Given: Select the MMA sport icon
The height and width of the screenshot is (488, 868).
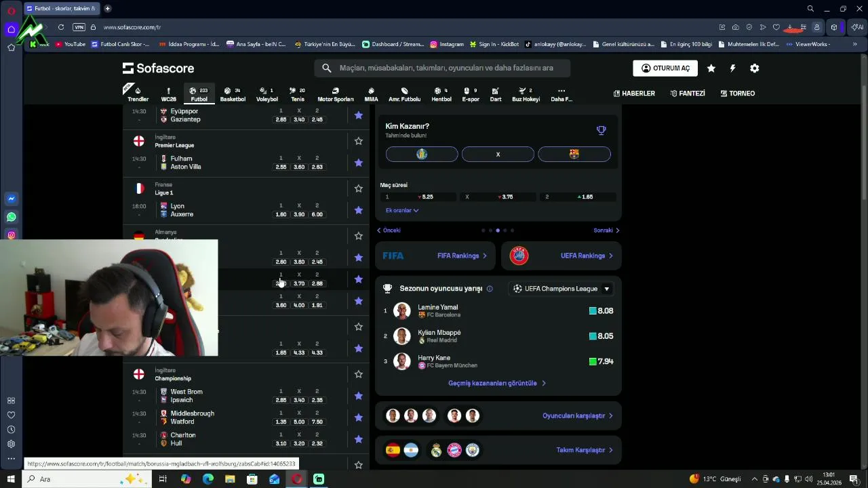Looking at the screenshot, I should click(371, 94).
